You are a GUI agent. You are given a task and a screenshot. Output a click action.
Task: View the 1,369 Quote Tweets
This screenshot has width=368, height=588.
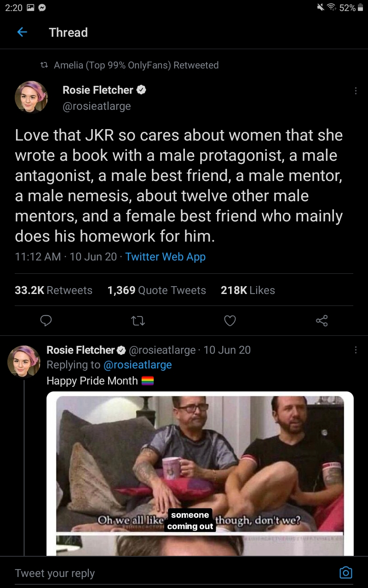tap(156, 290)
